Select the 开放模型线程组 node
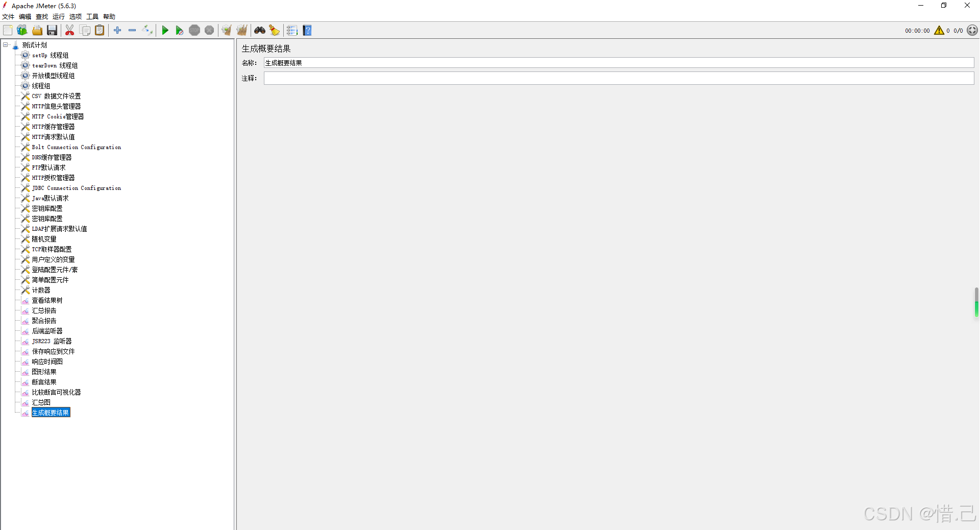 point(53,76)
